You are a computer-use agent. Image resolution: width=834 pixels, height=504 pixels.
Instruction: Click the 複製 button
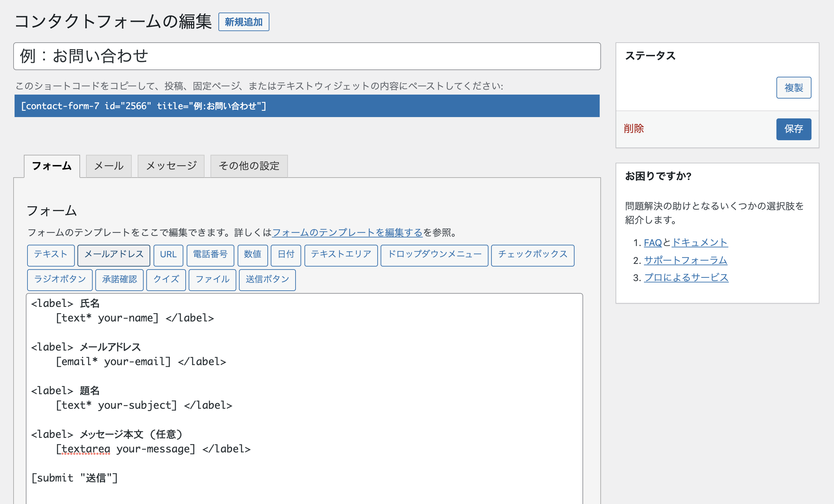point(794,88)
